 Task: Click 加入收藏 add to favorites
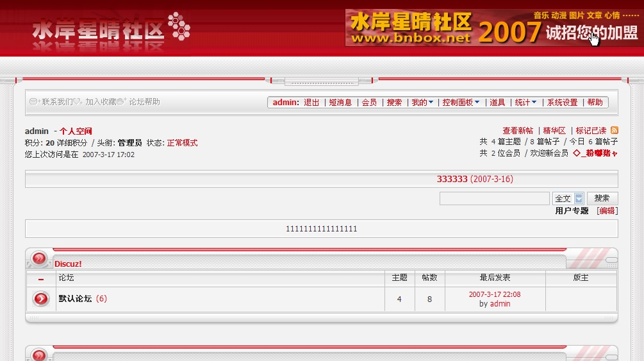[x=101, y=101]
